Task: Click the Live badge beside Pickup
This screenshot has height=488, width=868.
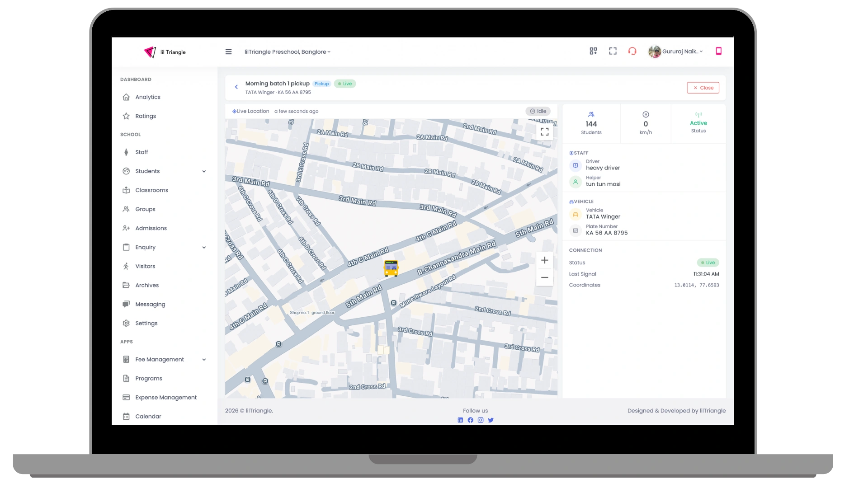Action: (x=345, y=84)
